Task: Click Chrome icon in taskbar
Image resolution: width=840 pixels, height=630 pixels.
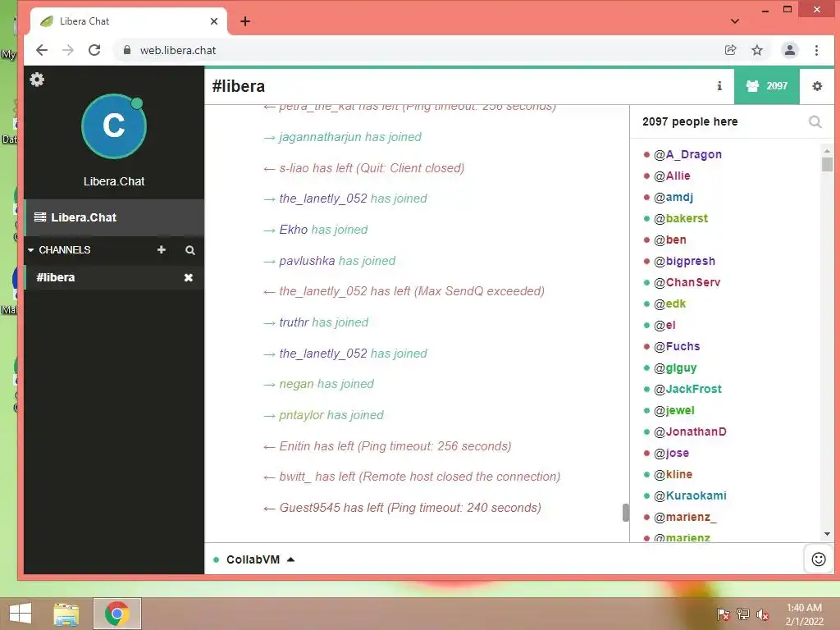Action: 116,614
